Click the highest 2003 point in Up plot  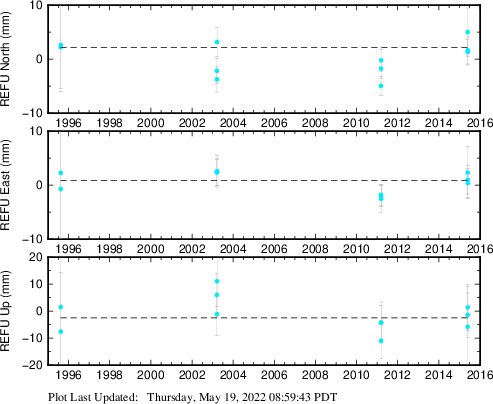pos(217,282)
